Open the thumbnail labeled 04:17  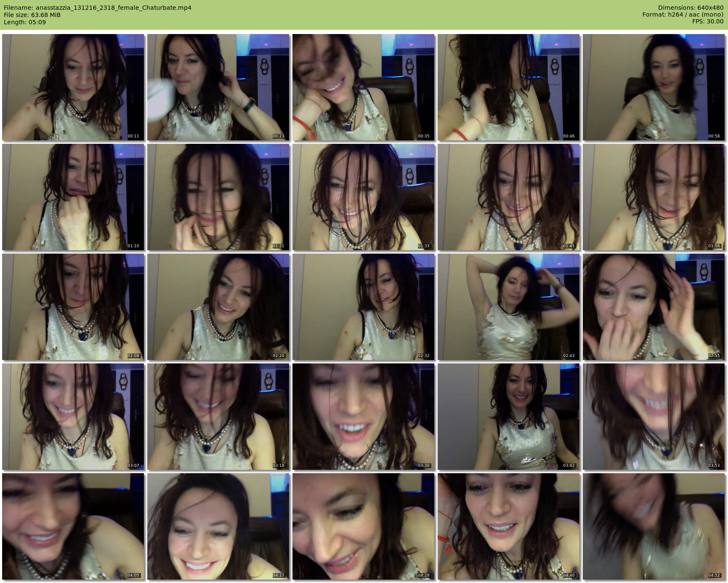click(218, 526)
